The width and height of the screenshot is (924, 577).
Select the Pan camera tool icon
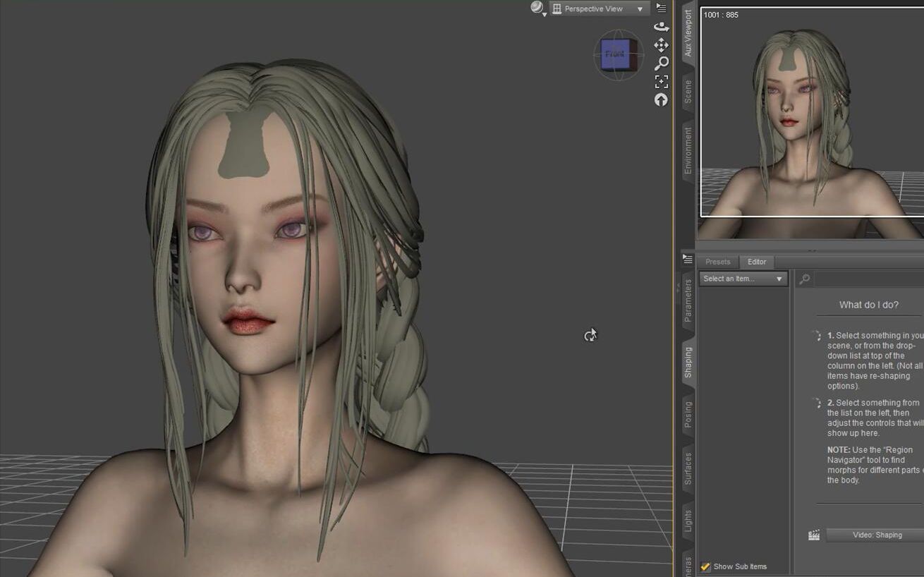[661, 44]
